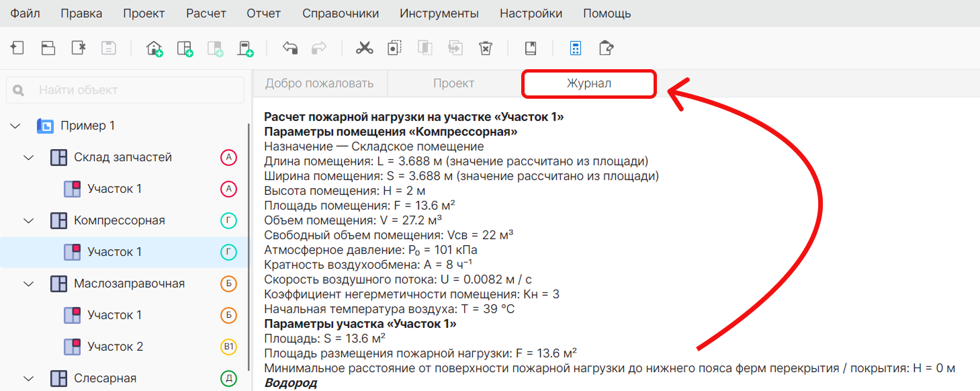Collapse the Маслозаправочная node
The width and height of the screenshot is (980, 391).
click(x=29, y=284)
